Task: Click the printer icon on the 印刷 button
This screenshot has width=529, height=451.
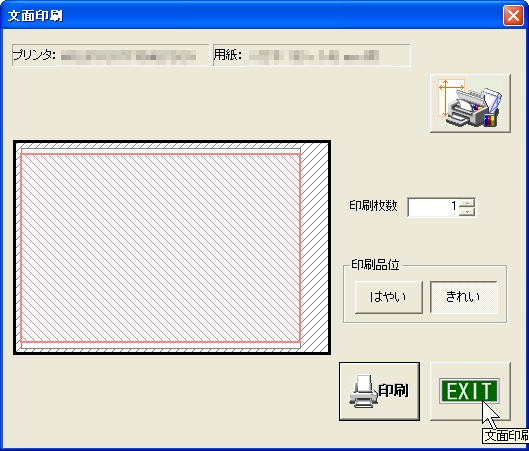Action: [x=363, y=391]
